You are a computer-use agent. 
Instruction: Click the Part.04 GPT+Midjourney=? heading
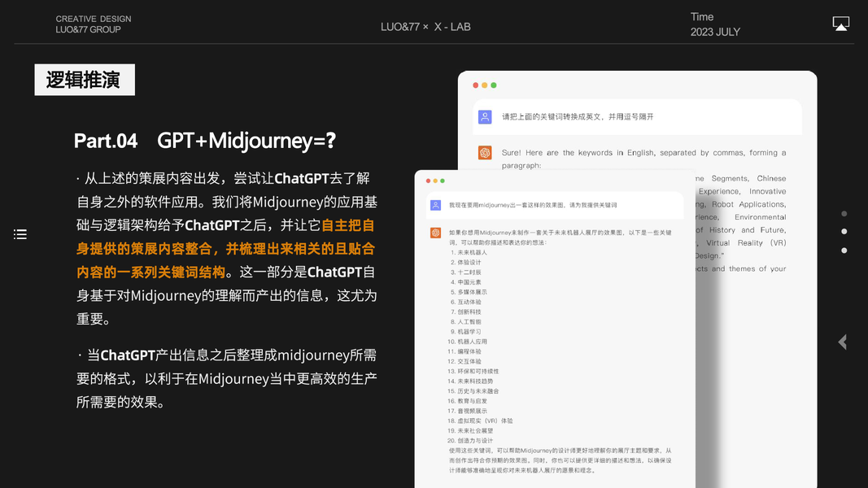tap(205, 141)
